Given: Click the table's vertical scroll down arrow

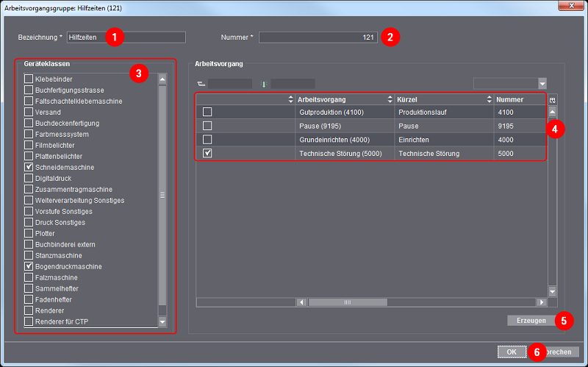Looking at the screenshot, I should click(x=553, y=291).
